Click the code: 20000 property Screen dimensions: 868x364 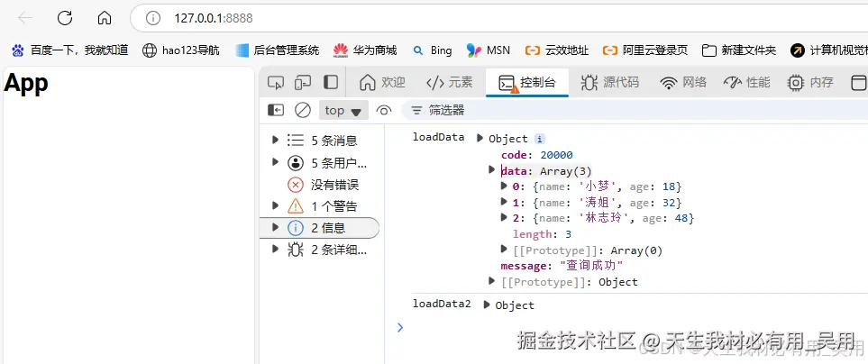pos(536,155)
